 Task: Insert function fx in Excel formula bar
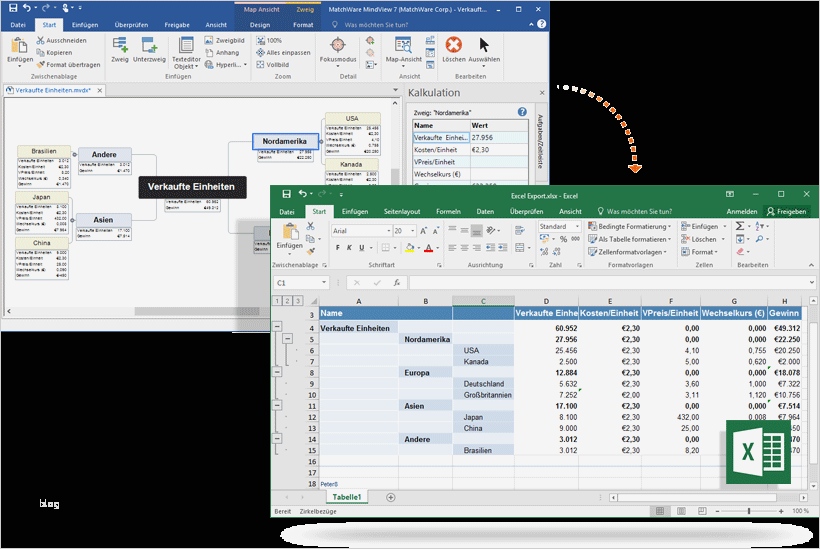(x=397, y=283)
